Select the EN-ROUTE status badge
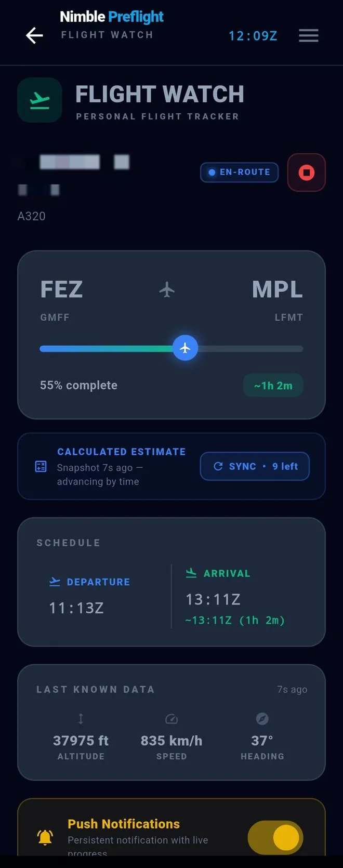The image size is (343, 868). pos(240,173)
